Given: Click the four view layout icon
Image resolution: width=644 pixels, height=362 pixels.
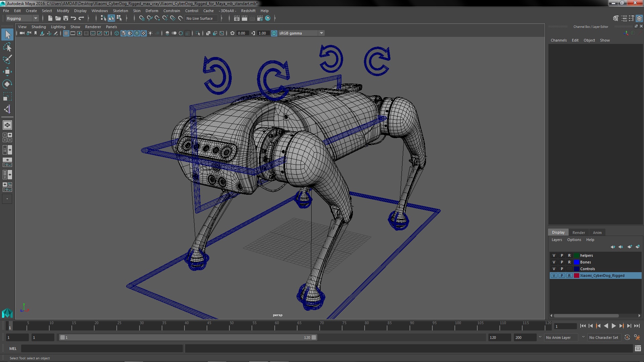Looking at the screenshot, I should (x=7, y=137).
